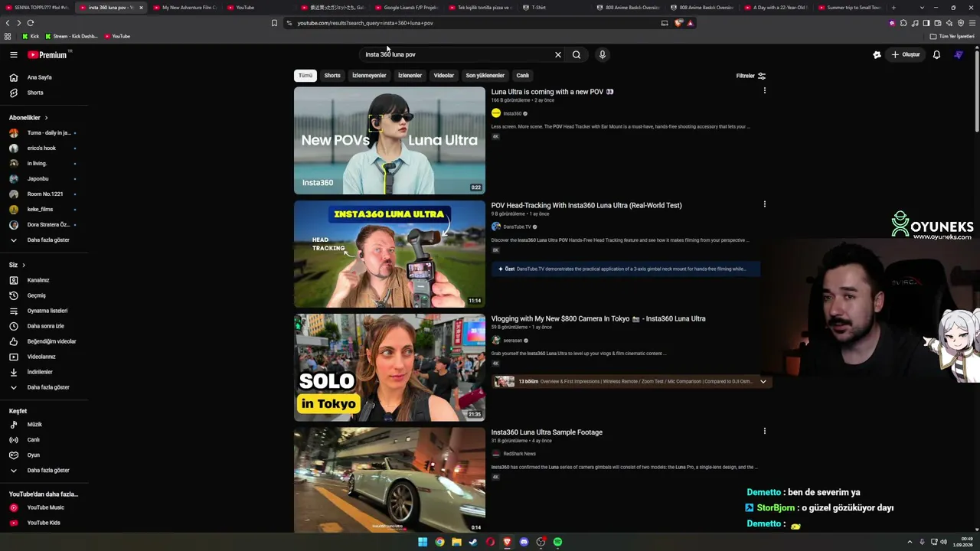Click the browser address bar URL
This screenshot has width=980, height=551.
pos(365,23)
